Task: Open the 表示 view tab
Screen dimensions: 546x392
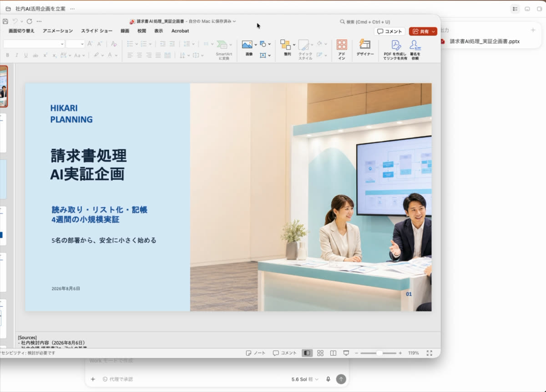Action: click(158, 31)
